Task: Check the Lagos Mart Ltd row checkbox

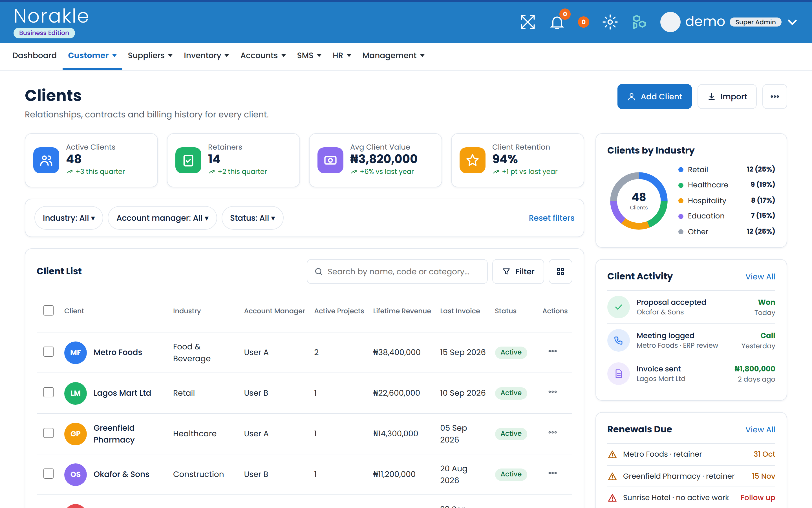Action: [x=49, y=392]
